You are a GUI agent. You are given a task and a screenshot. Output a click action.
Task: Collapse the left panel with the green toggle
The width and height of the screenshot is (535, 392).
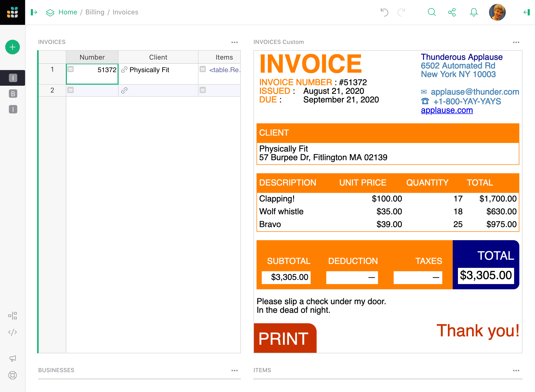click(x=34, y=12)
